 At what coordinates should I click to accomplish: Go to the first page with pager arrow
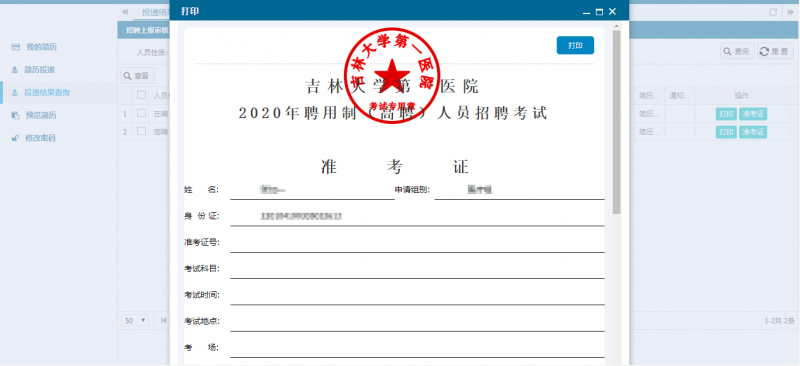(163, 321)
